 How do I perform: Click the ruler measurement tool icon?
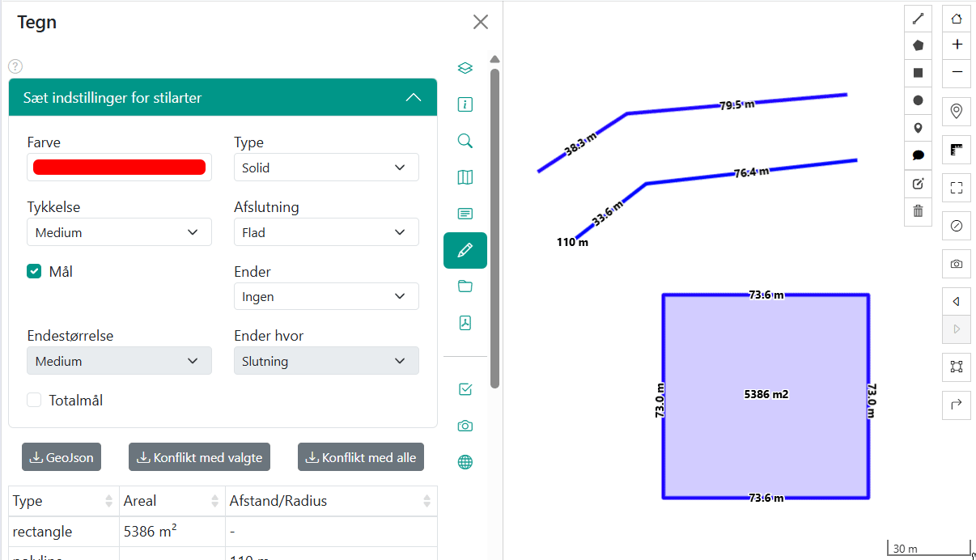[x=957, y=150]
